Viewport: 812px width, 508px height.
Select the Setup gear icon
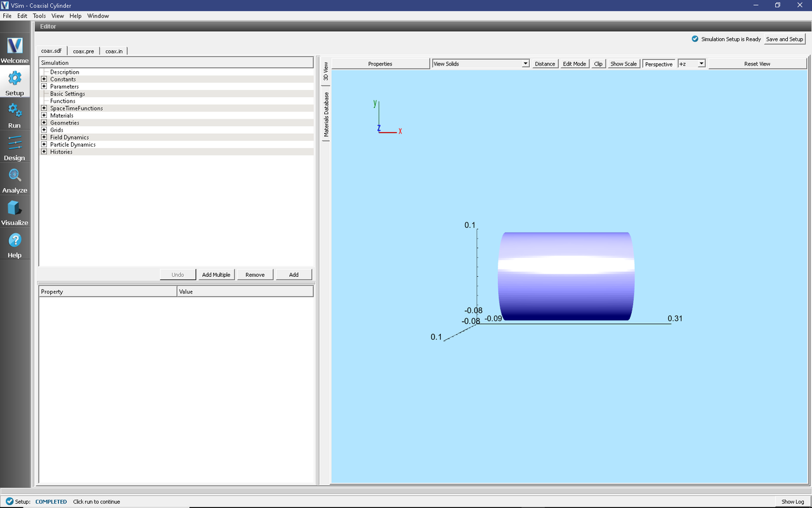point(15,79)
